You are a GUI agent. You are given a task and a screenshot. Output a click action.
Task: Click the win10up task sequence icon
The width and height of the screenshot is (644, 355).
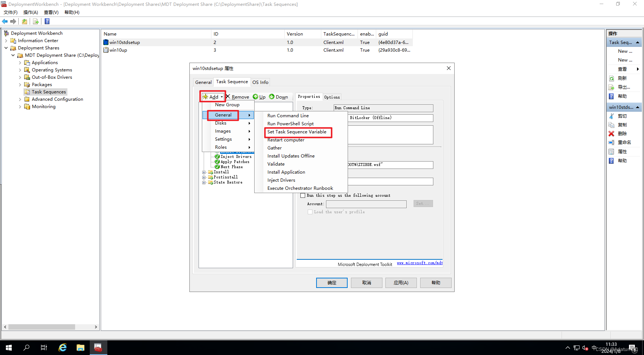tap(106, 50)
